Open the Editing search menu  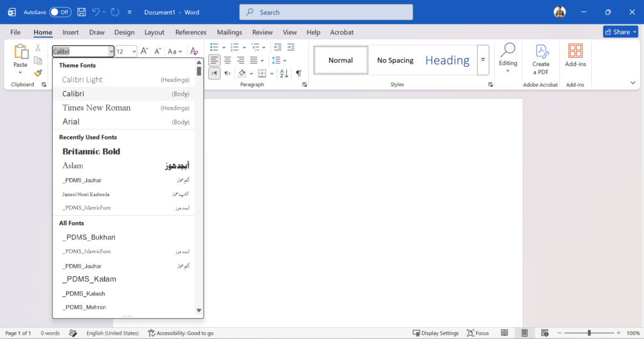[x=508, y=58]
